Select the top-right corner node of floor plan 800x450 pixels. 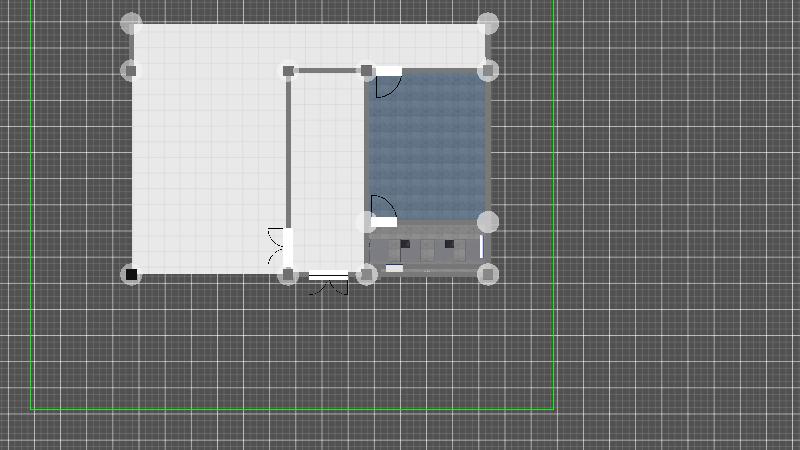coord(487,23)
